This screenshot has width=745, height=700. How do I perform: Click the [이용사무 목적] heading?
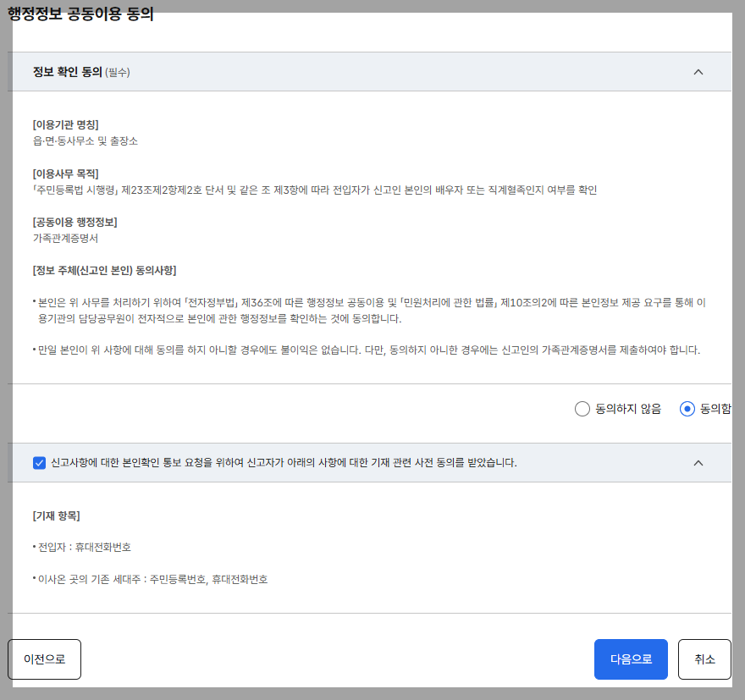(x=65, y=174)
